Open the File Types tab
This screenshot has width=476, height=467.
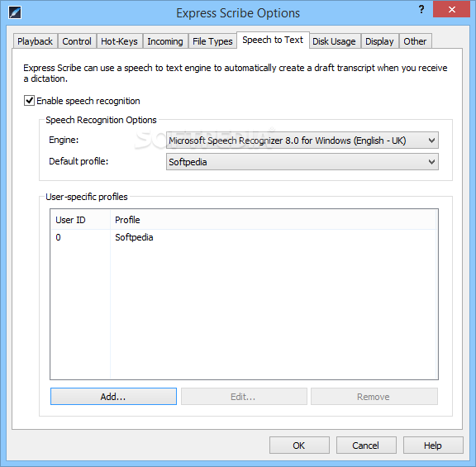(x=212, y=41)
